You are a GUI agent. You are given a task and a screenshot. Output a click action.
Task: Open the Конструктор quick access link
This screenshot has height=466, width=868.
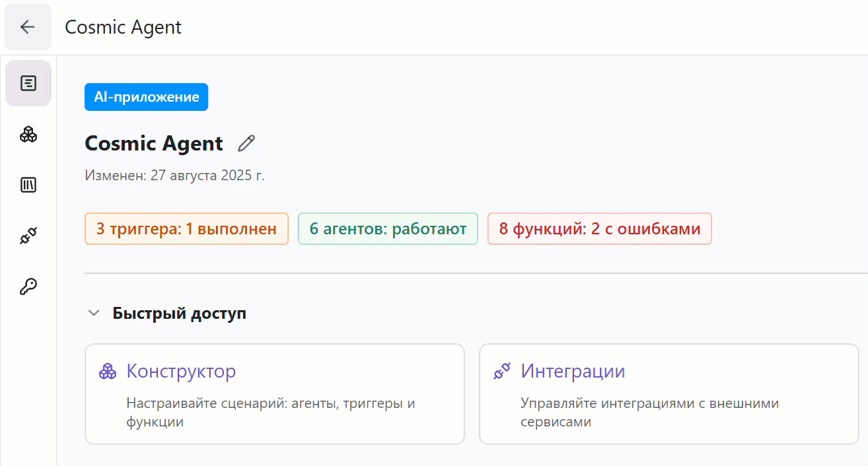pos(180,371)
